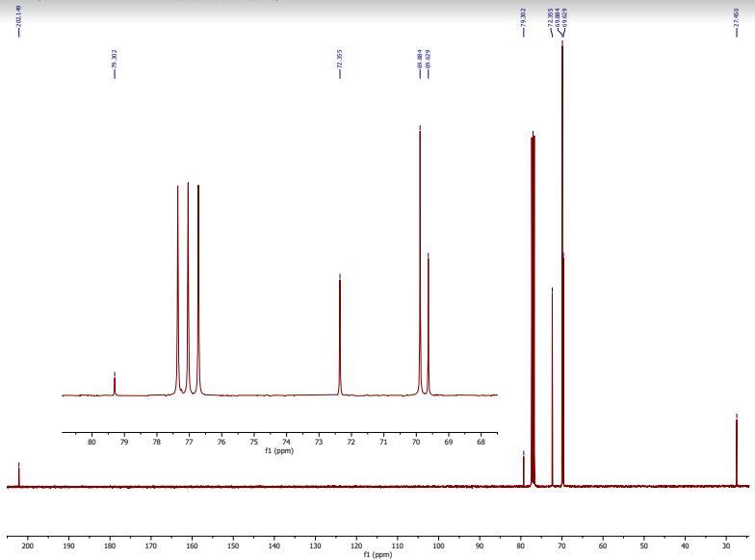Click the 72 tick on the inset axis

tap(351, 442)
